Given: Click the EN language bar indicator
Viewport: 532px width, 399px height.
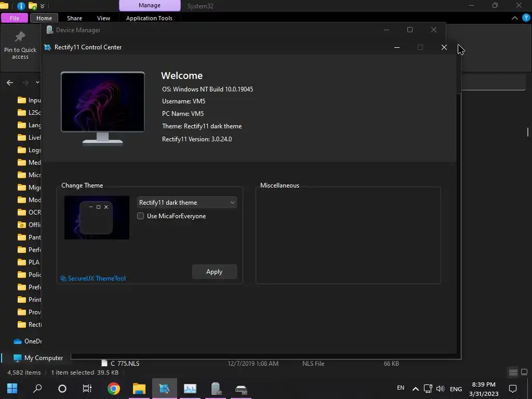Looking at the screenshot, I should [x=401, y=388].
